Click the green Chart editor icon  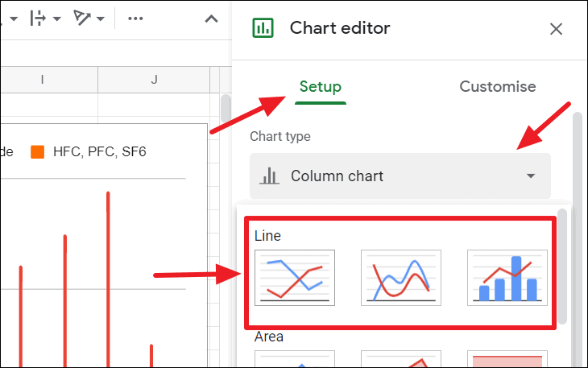[263, 28]
